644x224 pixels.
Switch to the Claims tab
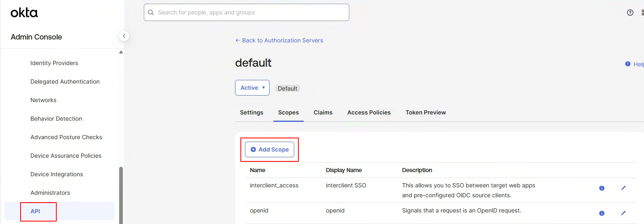pyautogui.click(x=323, y=112)
